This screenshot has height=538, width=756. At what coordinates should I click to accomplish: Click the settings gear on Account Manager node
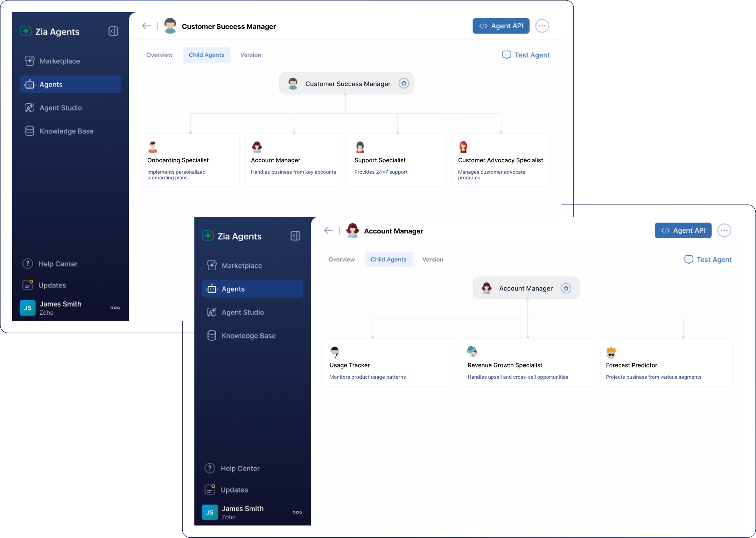coord(566,288)
